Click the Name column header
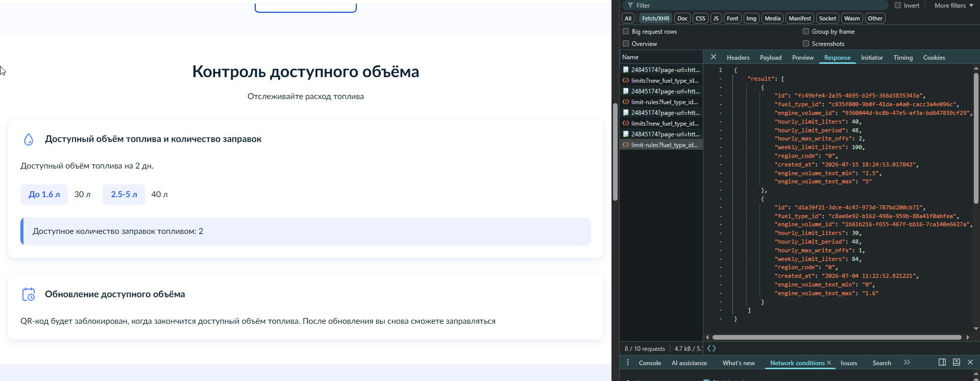Image resolution: width=980 pixels, height=381 pixels. click(661, 57)
